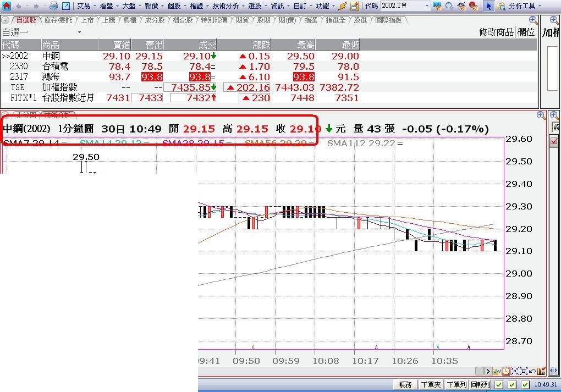Switch to the 上市 tab
The height and width of the screenshot is (392, 561).
point(87,20)
